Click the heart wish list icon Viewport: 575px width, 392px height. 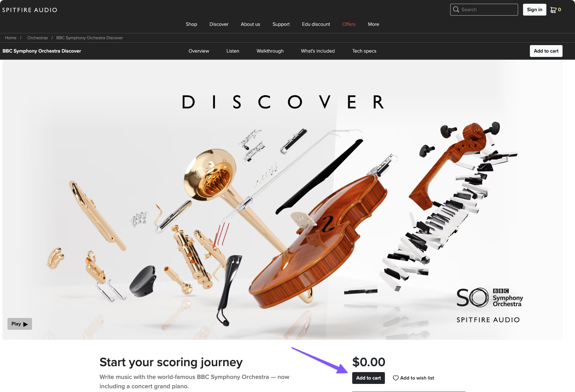(395, 378)
